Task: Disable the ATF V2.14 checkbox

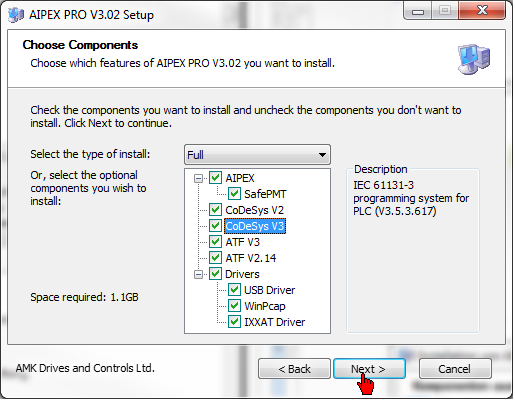Action: [215, 258]
